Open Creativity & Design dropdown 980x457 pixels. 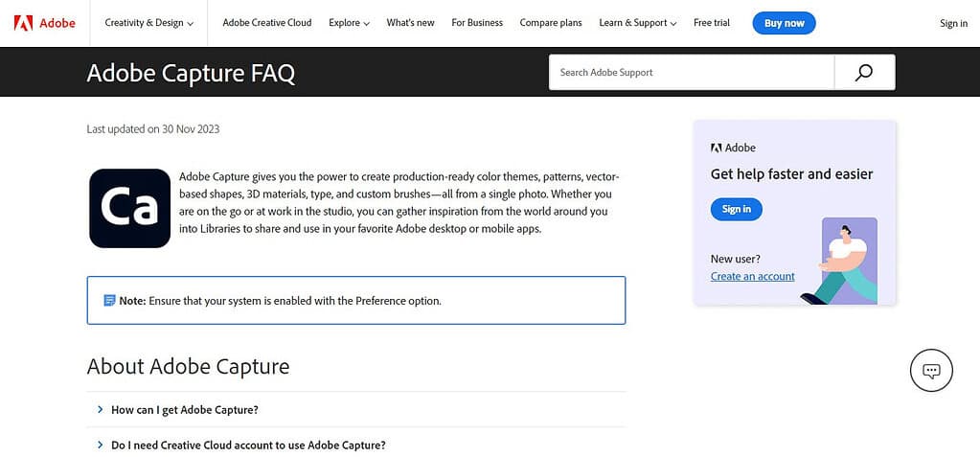click(148, 23)
